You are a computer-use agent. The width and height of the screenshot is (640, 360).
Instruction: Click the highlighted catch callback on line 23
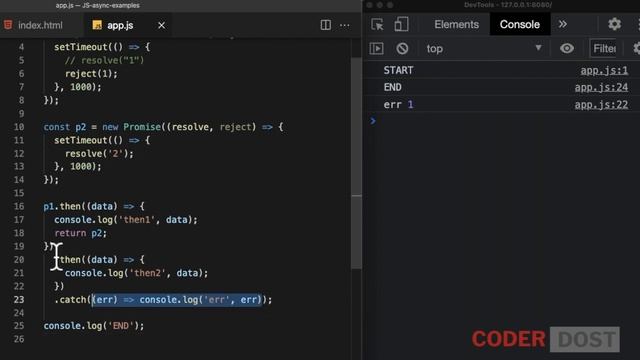[177, 300]
